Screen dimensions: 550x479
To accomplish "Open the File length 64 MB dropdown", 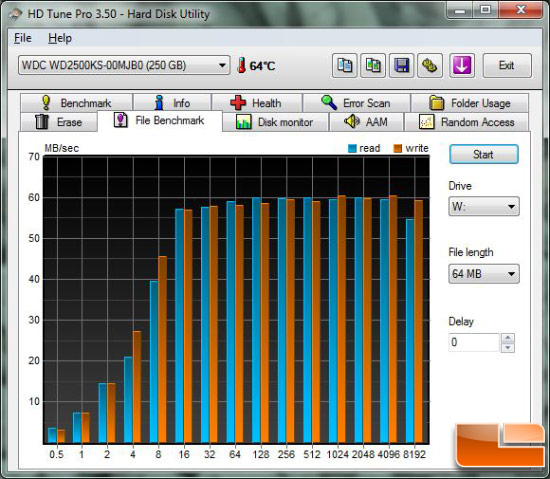I will coord(484,274).
